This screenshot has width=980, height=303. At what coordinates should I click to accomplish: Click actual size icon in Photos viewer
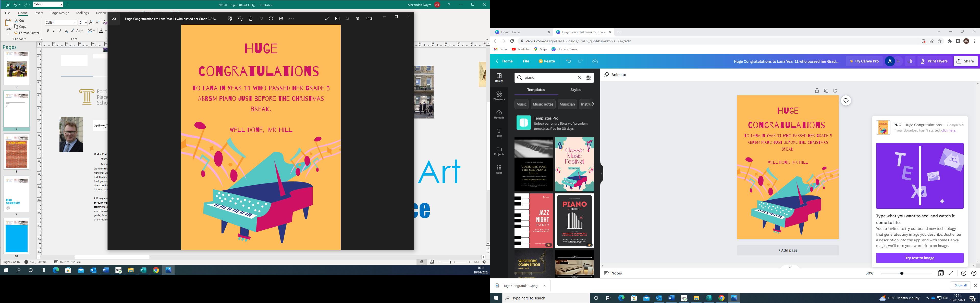pos(337,19)
